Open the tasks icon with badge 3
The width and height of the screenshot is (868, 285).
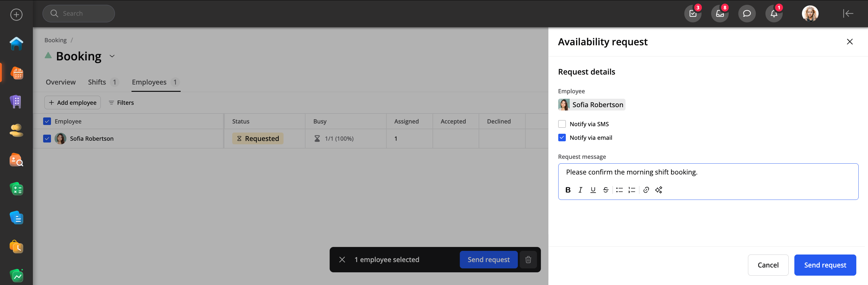[x=693, y=14]
